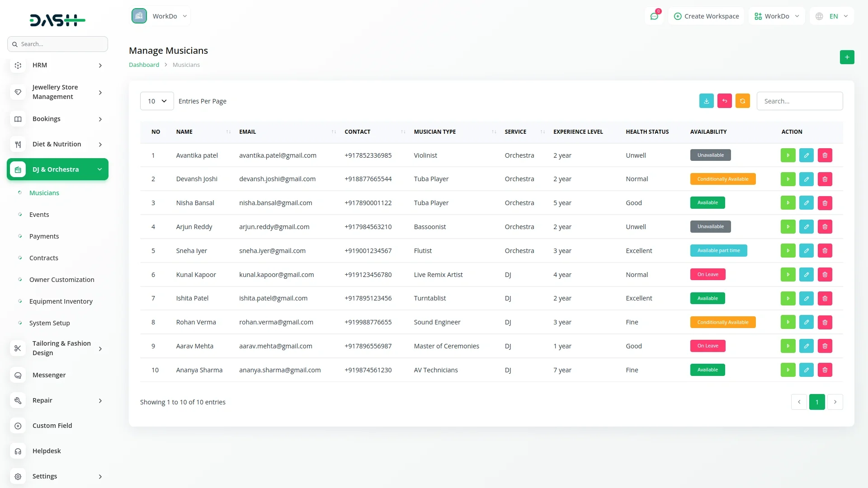Image resolution: width=868 pixels, height=488 pixels.
Task: Expand the HRM sidebar menu
Action: pyautogui.click(x=57, y=65)
